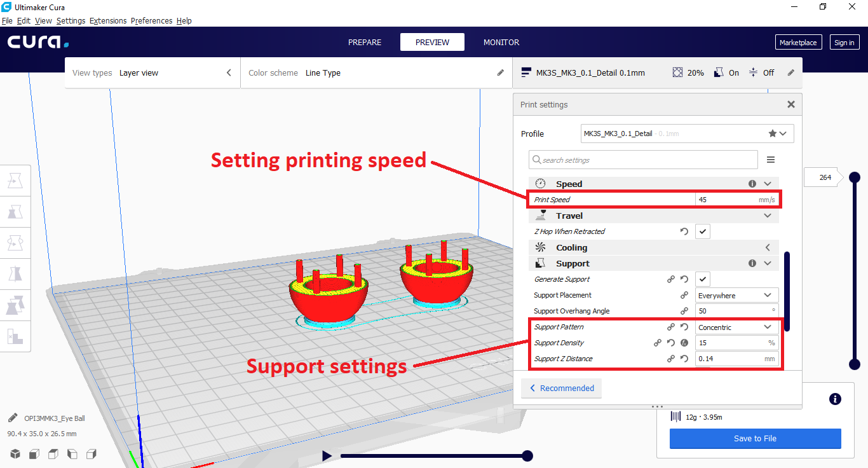Click the function icon on Support Density row
868x468 pixels.
point(684,343)
